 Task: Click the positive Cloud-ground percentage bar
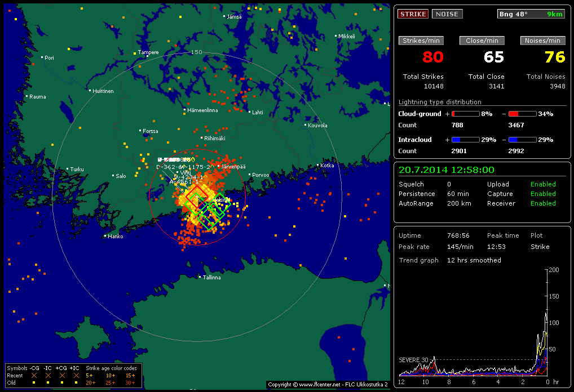[465, 114]
